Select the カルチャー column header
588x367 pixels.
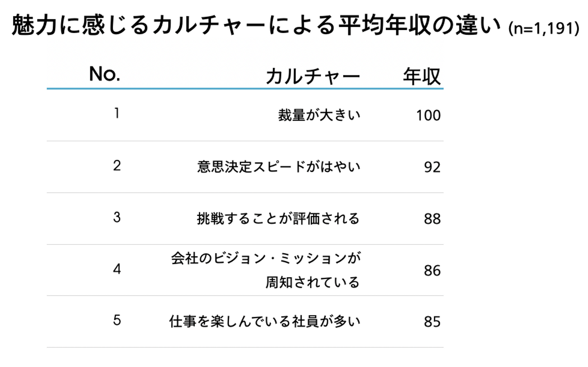coord(313,76)
